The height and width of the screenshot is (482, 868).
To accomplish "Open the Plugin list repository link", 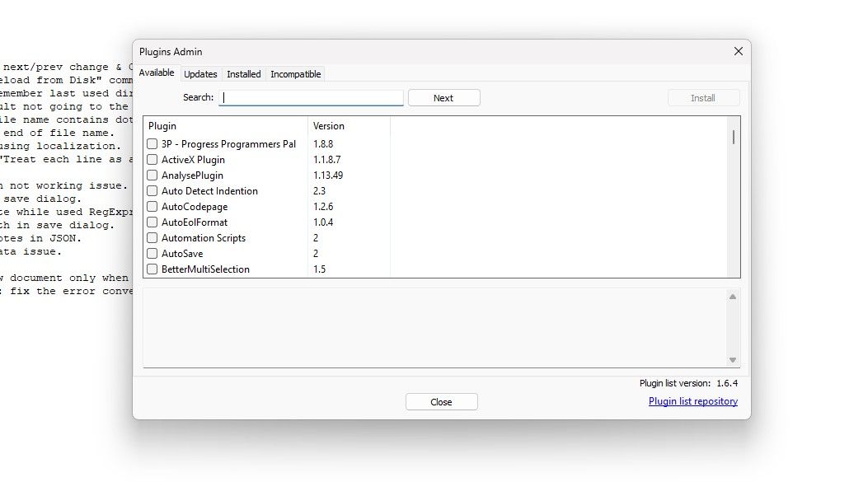I will (x=692, y=401).
